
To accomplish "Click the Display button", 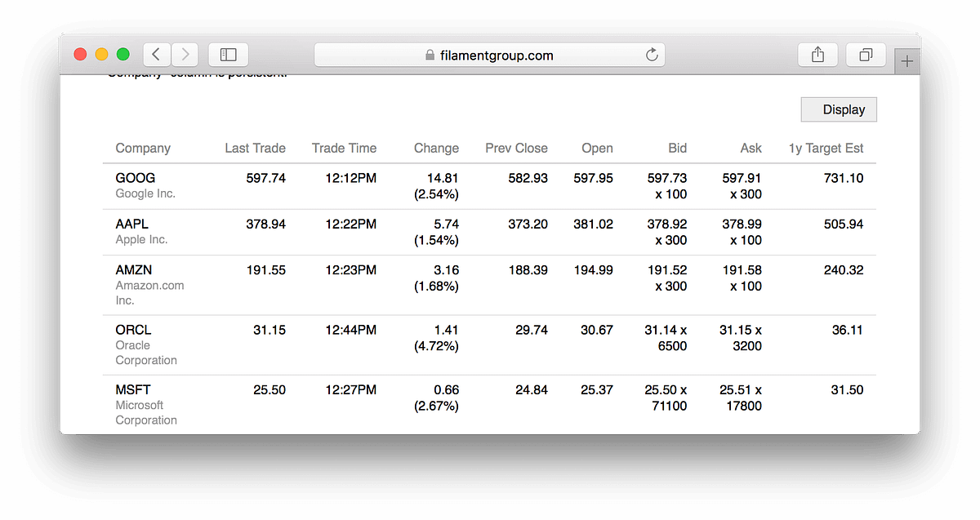I will point(839,109).
